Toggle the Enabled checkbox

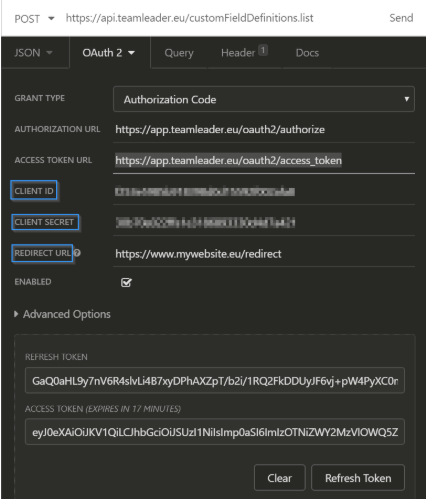(126, 282)
